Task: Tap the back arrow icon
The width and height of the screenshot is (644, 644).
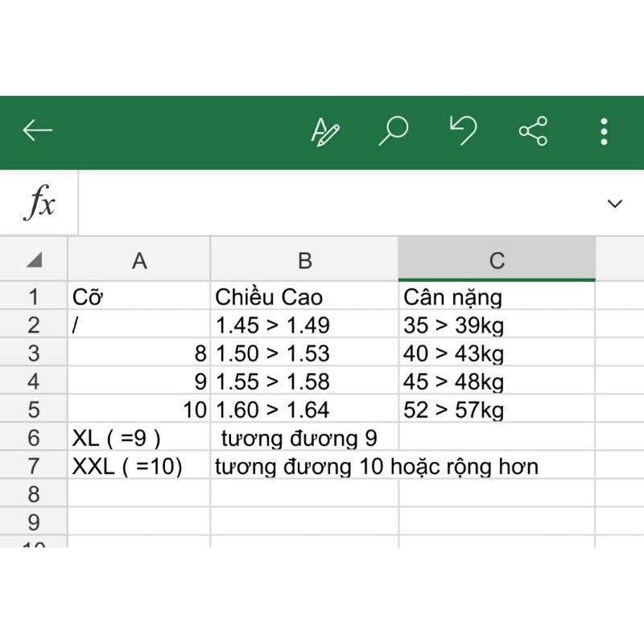Action: [x=37, y=130]
